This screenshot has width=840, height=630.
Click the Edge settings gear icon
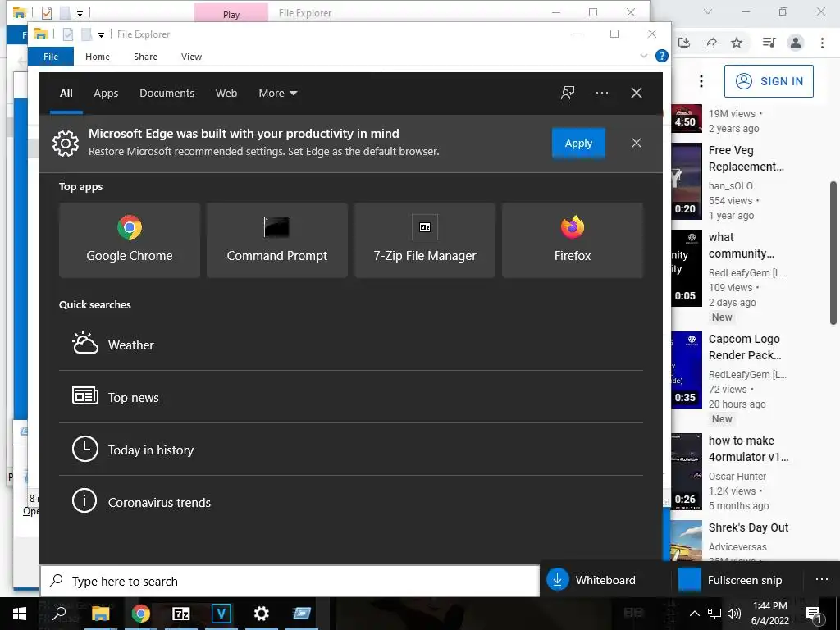[x=66, y=144]
